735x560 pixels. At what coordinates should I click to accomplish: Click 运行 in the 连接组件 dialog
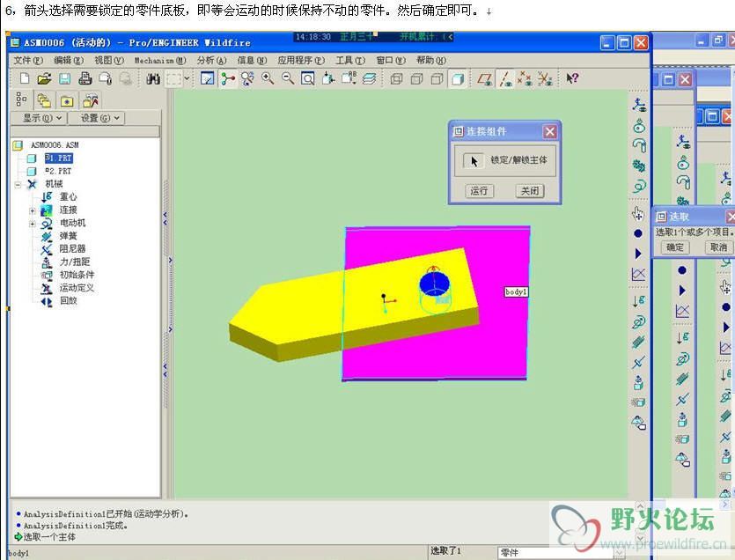[479, 191]
